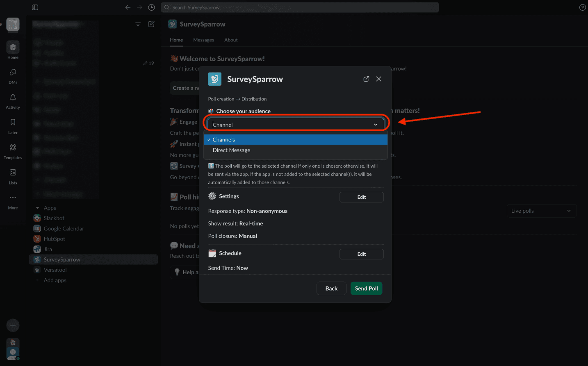Click the Back button
This screenshot has height=366, width=588.
[331, 289]
